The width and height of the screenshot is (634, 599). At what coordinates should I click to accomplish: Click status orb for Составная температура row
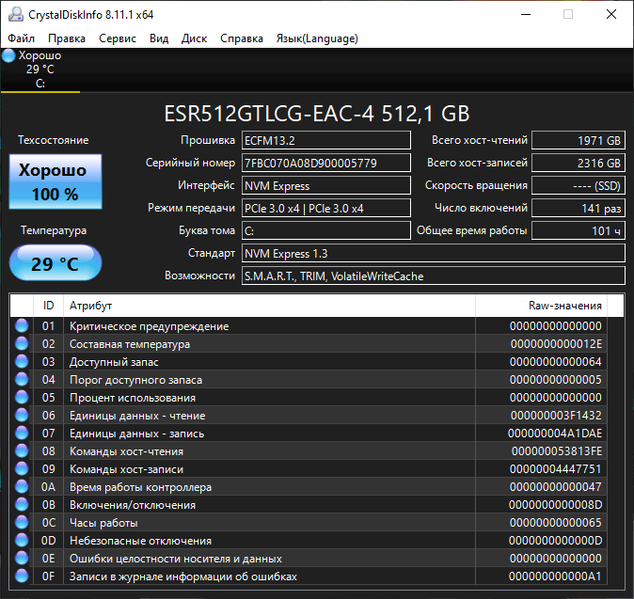click(x=22, y=344)
